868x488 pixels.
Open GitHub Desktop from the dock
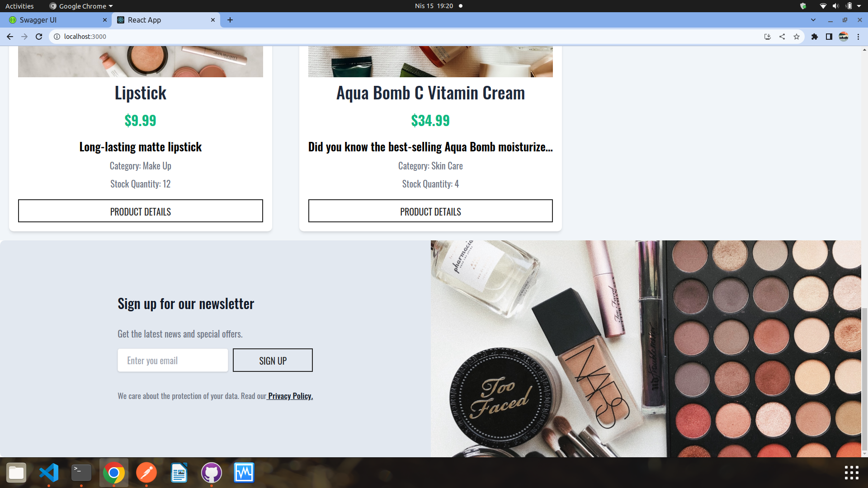pos(211,473)
